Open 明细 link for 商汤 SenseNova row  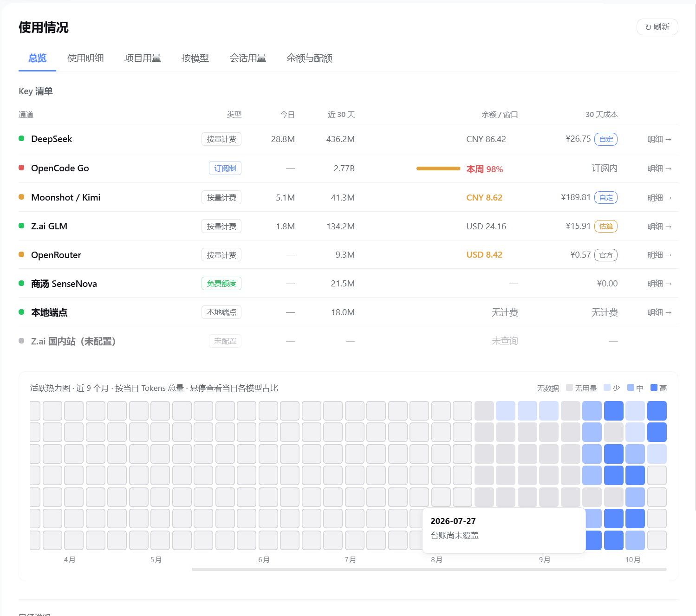point(659,284)
